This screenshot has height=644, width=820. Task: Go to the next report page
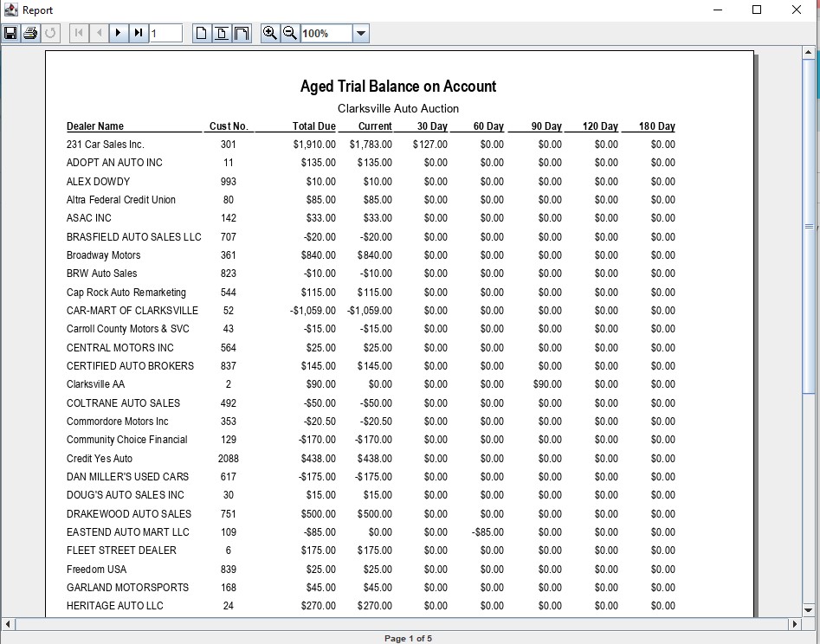[x=119, y=34]
